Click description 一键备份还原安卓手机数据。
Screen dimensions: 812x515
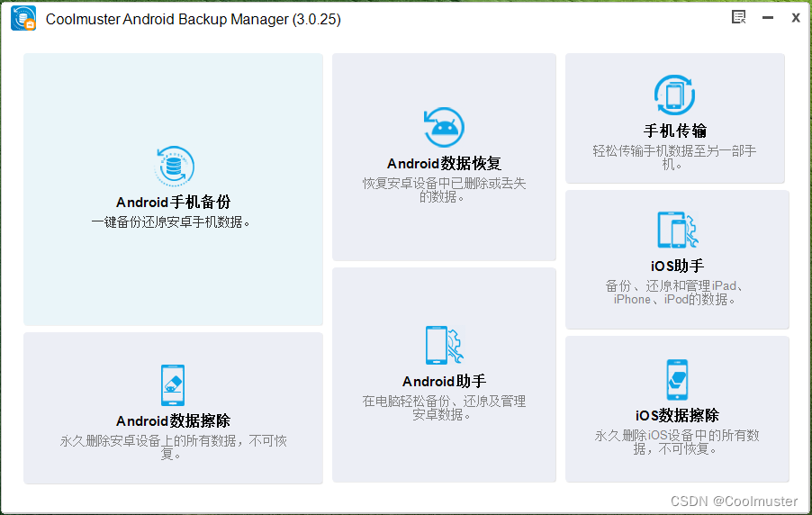click(171, 222)
